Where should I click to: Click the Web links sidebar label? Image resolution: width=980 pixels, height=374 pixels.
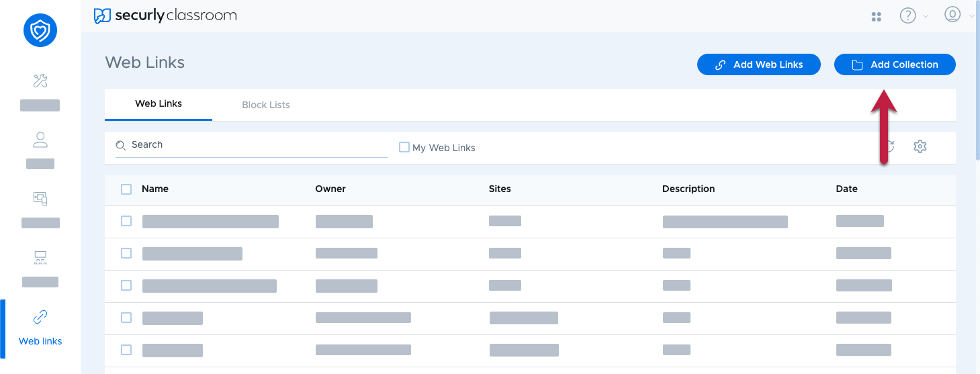(40, 341)
